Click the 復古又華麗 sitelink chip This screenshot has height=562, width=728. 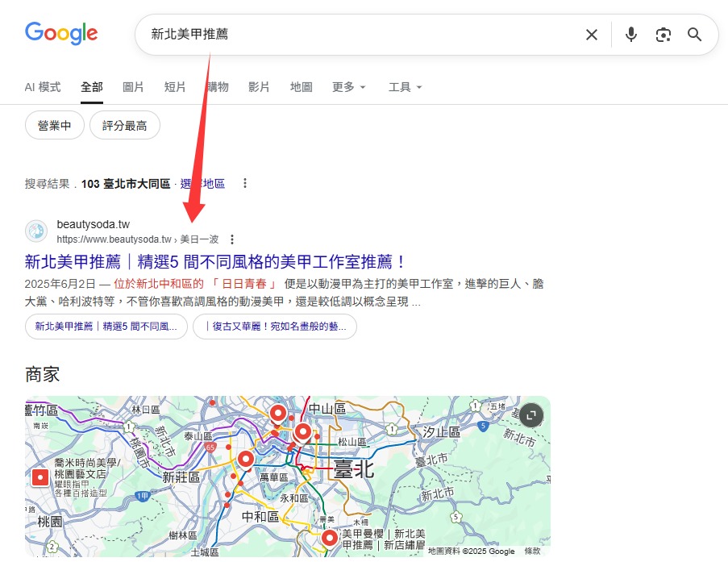(x=275, y=327)
